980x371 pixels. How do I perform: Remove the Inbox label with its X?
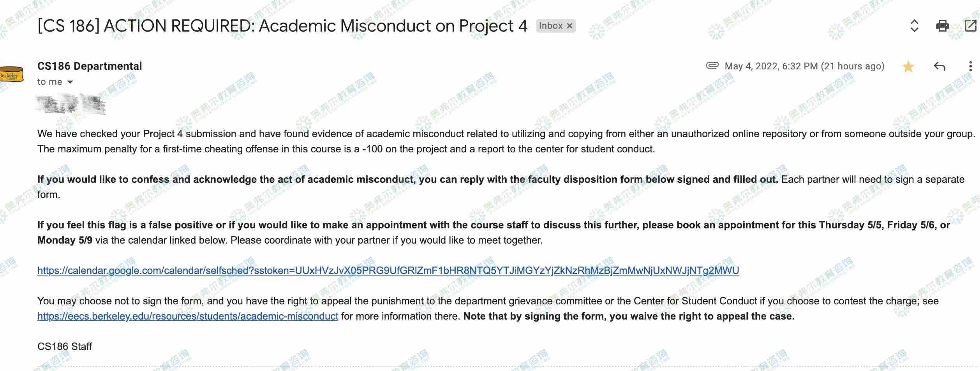tap(569, 26)
